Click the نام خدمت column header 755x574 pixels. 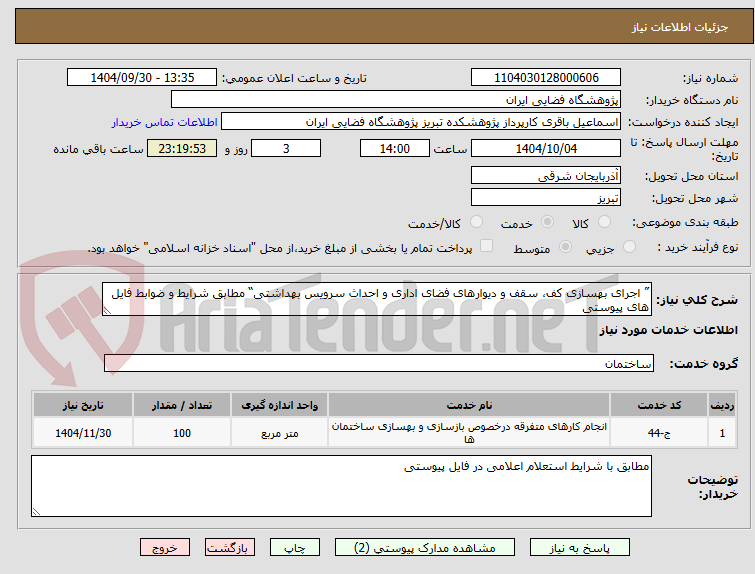469,405
